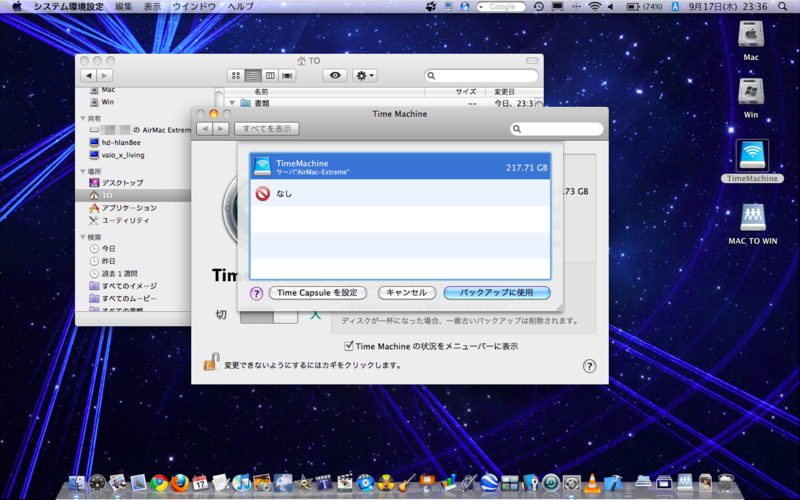Viewport: 800px width, 500px height.
Task: Select the 今日 search in Finder sidebar
Action: [108, 248]
